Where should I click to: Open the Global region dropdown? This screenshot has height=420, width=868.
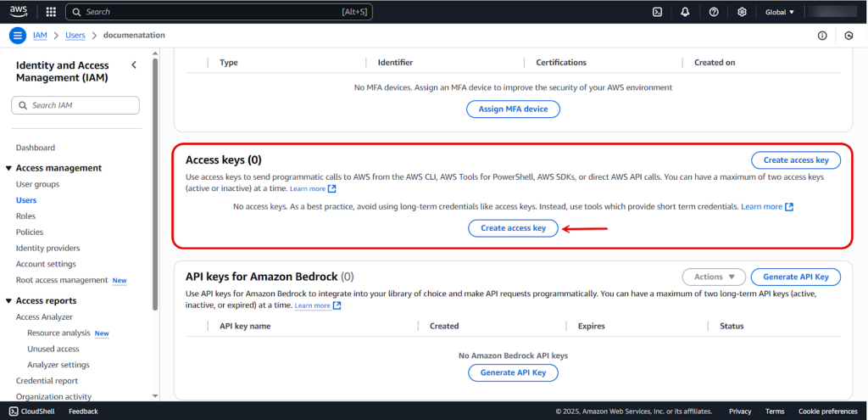(780, 12)
